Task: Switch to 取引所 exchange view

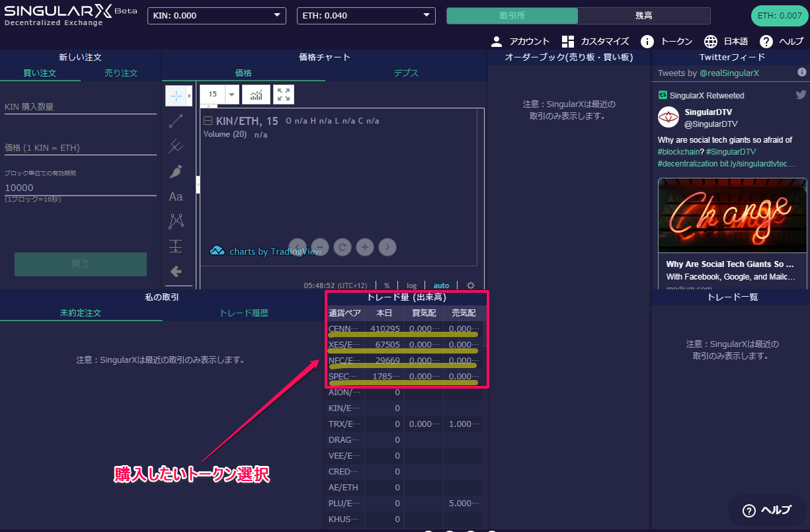Action: [x=512, y=16]
